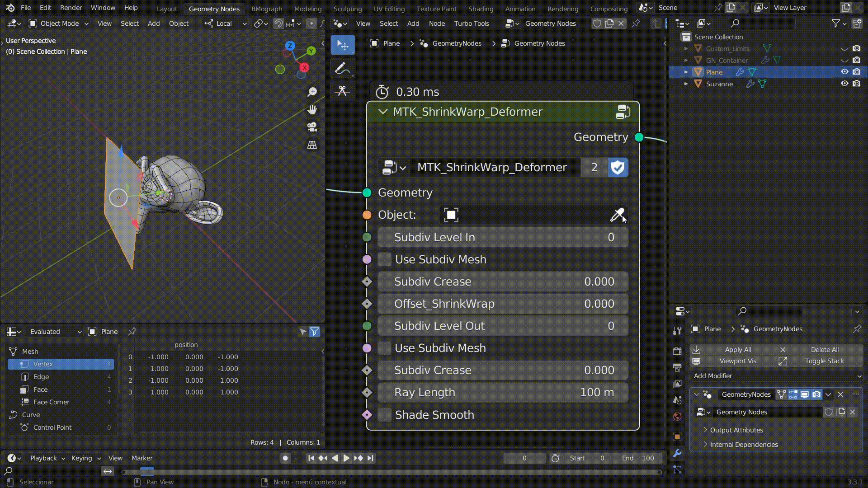Open Modifier properties wrench tab

(677, 453)
